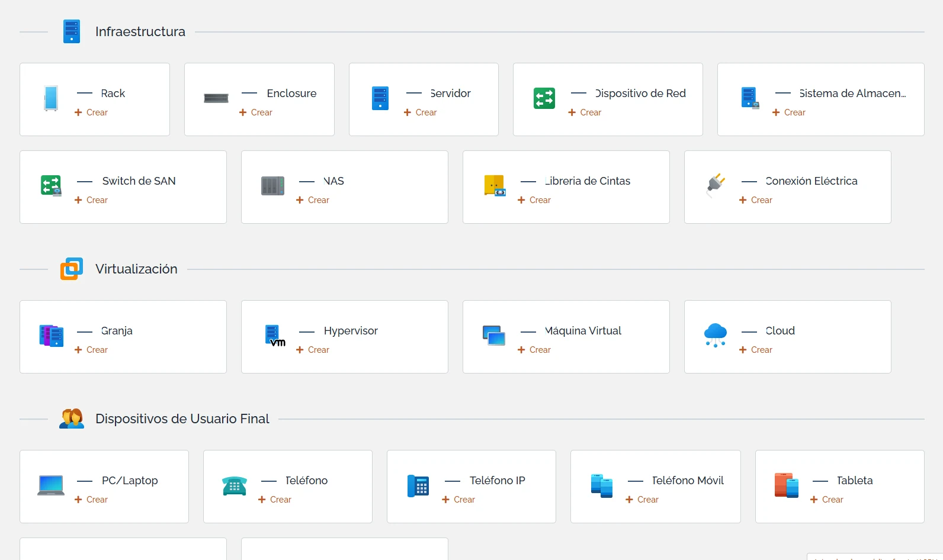The width and height of the screenshot is (943, 560).
Task: Click the Virtualización section heading
Action: click(x=136, y=269)
